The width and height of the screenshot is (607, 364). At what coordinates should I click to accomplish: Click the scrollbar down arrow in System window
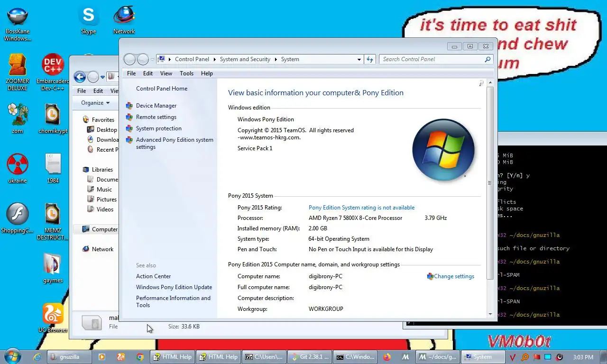tap(490, 314)
